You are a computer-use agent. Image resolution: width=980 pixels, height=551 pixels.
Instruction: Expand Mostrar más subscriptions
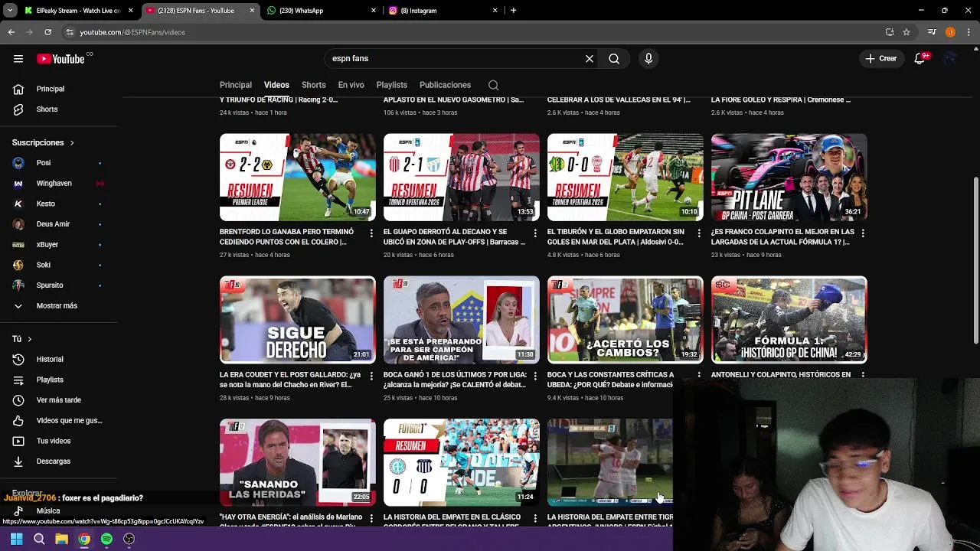point(58,305)
